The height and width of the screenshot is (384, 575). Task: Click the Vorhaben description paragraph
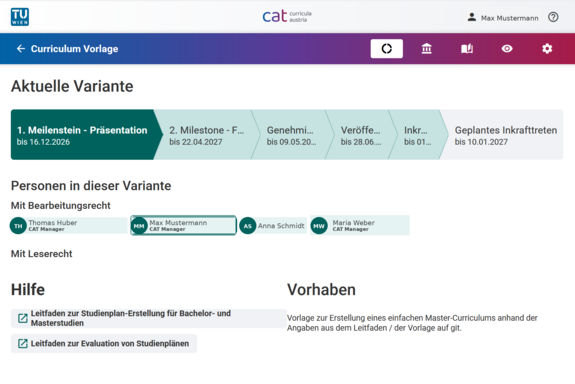click(x=412, y=323)
